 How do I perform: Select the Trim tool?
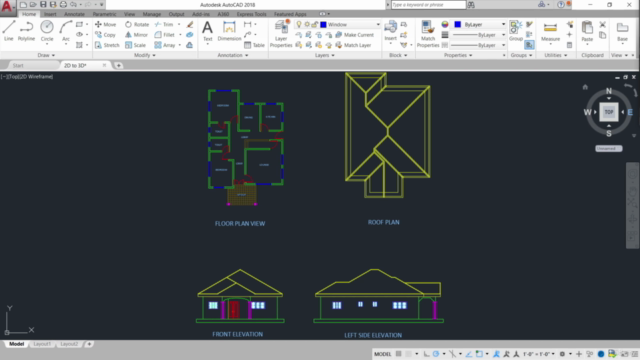[164, 24]
